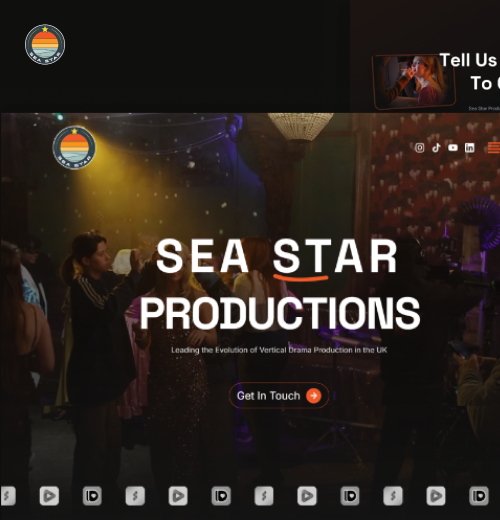
Task: Open the orange hamburger menu
Action: click(494, 148)
